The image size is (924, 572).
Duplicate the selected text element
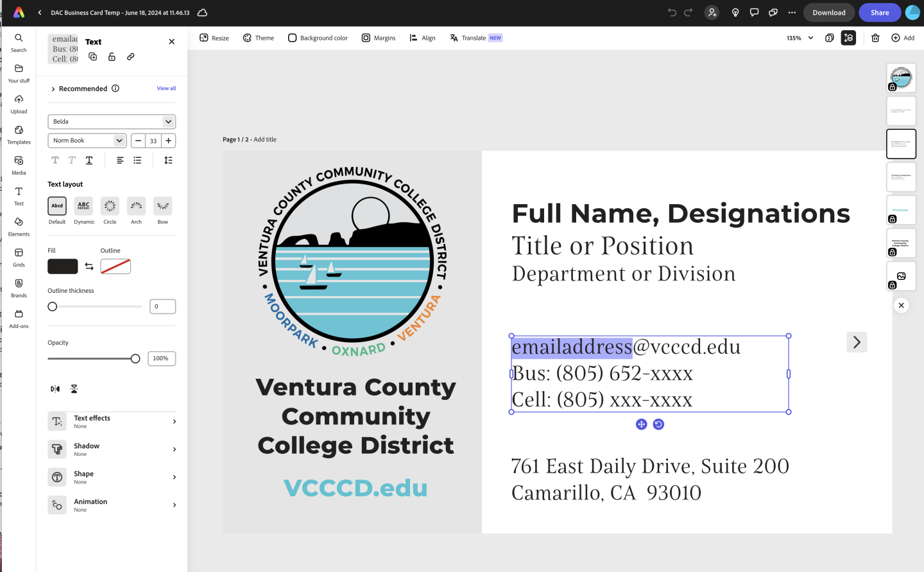92,56
